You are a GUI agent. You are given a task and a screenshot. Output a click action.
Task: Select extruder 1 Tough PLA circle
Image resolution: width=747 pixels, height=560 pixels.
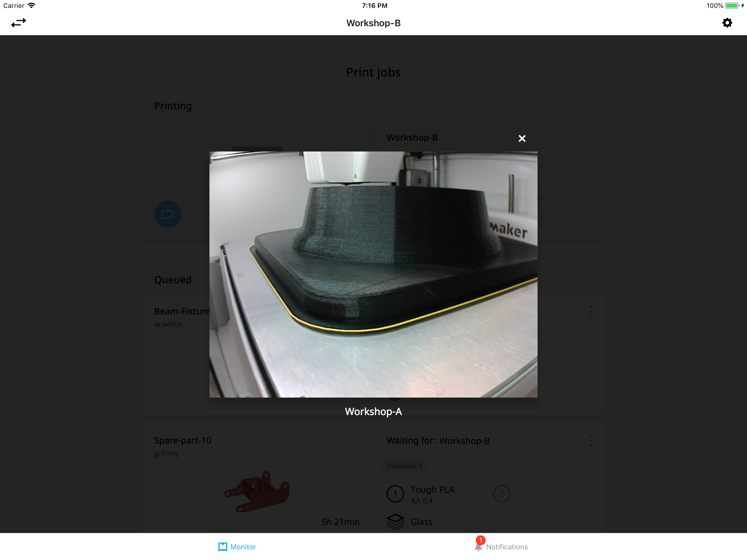(x=395, y=494)
